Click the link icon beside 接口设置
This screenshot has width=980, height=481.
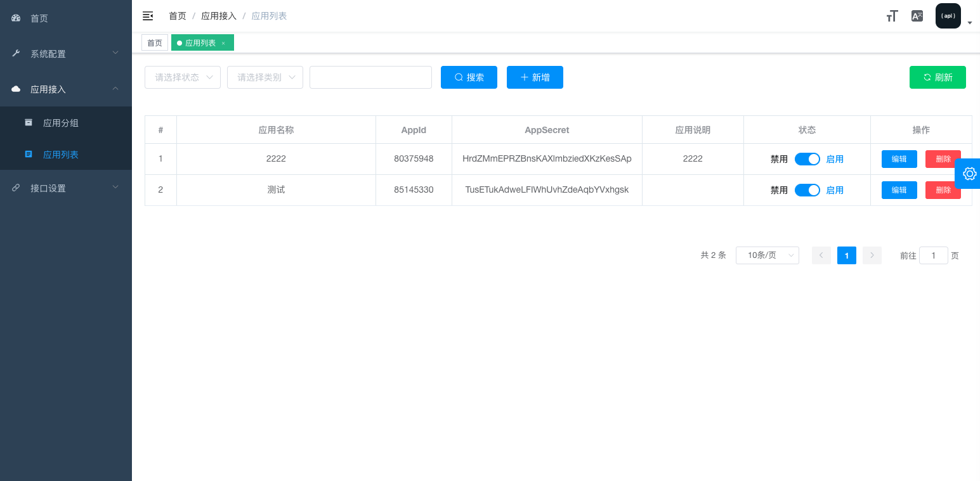tap(16, 188)
